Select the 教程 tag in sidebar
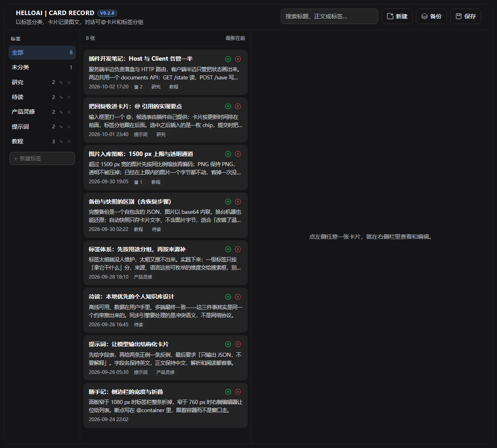The width and height of the screenshot is (497, 448). (18, 141)
